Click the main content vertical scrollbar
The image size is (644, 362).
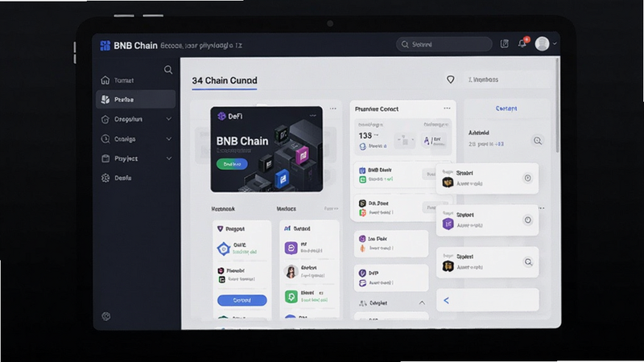click(x=557, y=107)
